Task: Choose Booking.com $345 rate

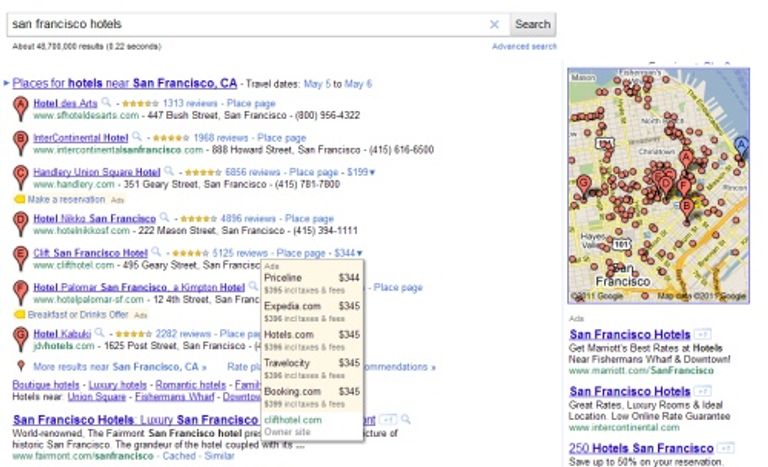Action: tap(312, 397)
